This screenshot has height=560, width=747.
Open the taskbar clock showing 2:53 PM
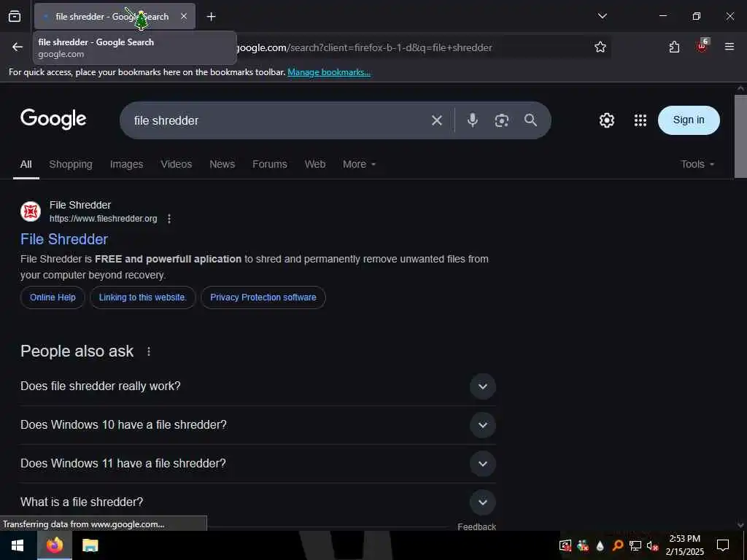coord(684,545)
